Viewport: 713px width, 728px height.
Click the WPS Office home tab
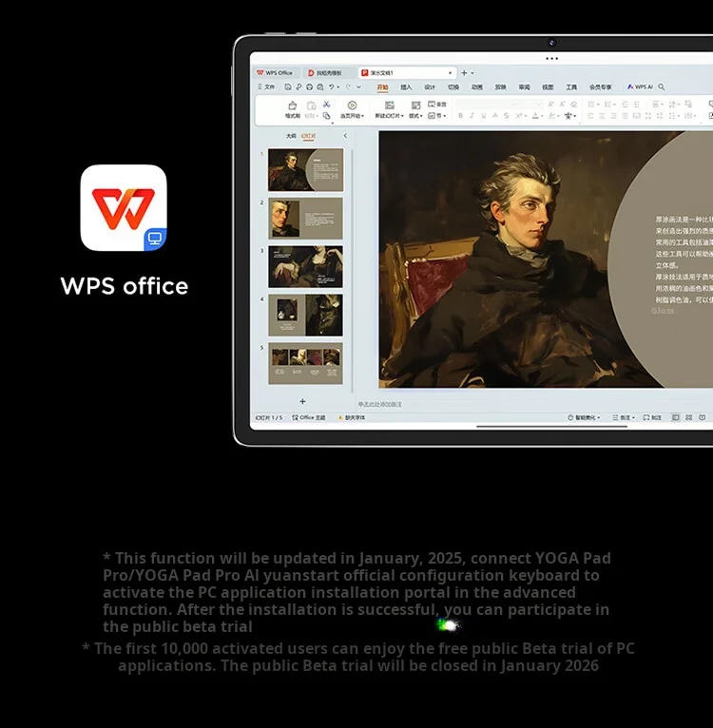point(275,73)
